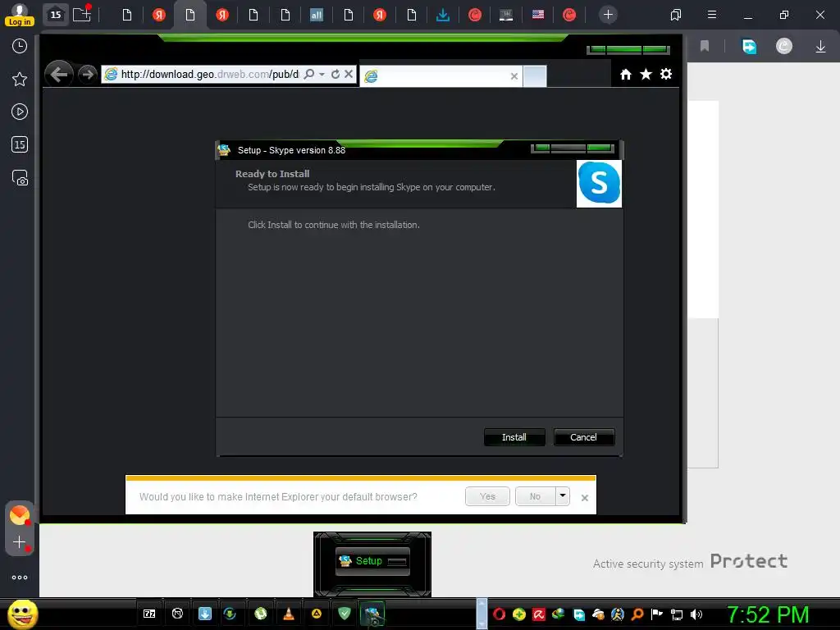The height and width of the screenshot is (630, 840).
Task: Stop loading with the address bar X
Action: tap(348, 74)
